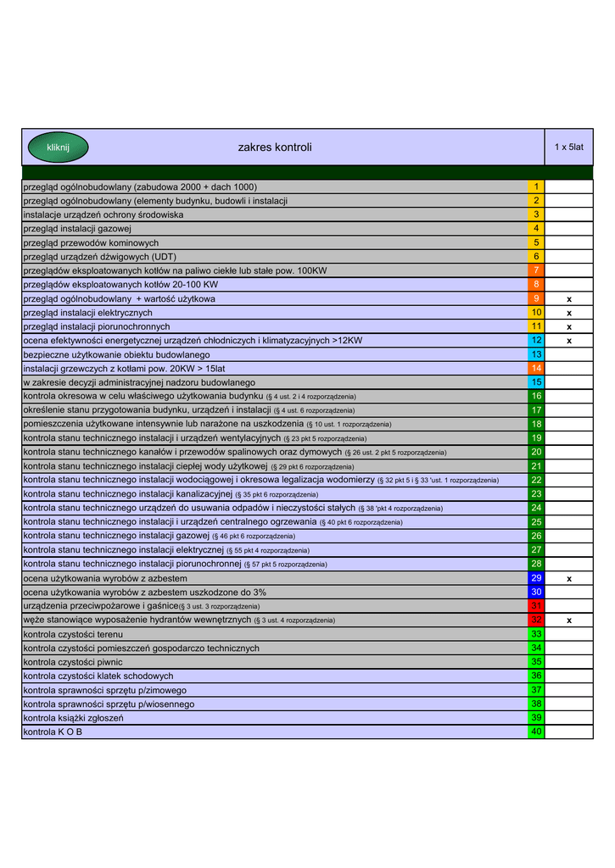Select the bright green cell numbered 40

536,732
